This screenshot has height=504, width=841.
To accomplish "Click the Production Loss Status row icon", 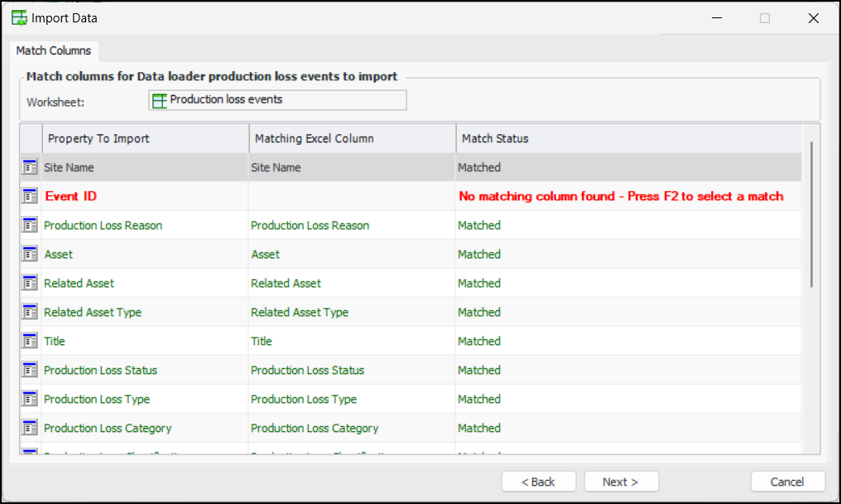I will click(x=30, y=370).
